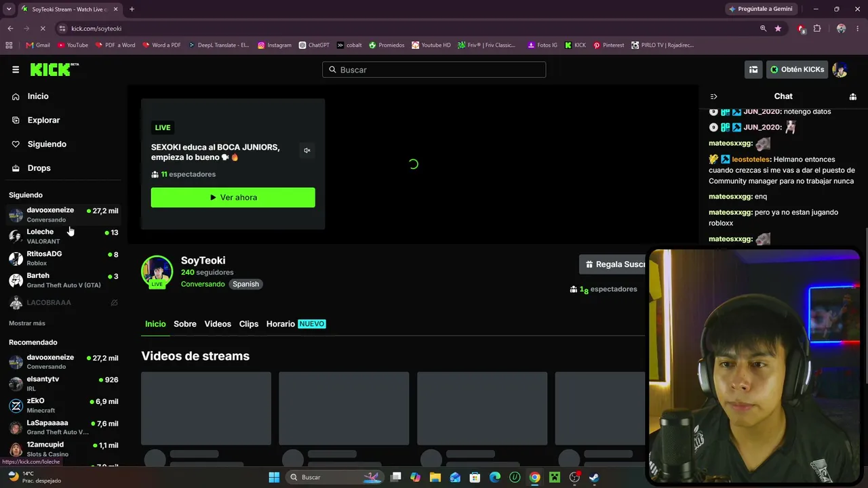Open the Instagram bookmark
The width and height of the screenshot is (868, 488).
275,45
